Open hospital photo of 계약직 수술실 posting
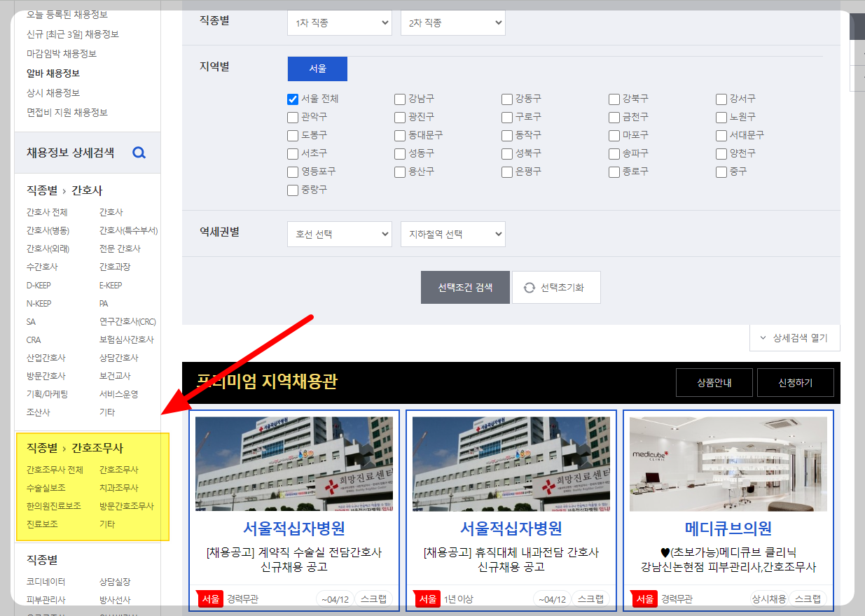 294,464
